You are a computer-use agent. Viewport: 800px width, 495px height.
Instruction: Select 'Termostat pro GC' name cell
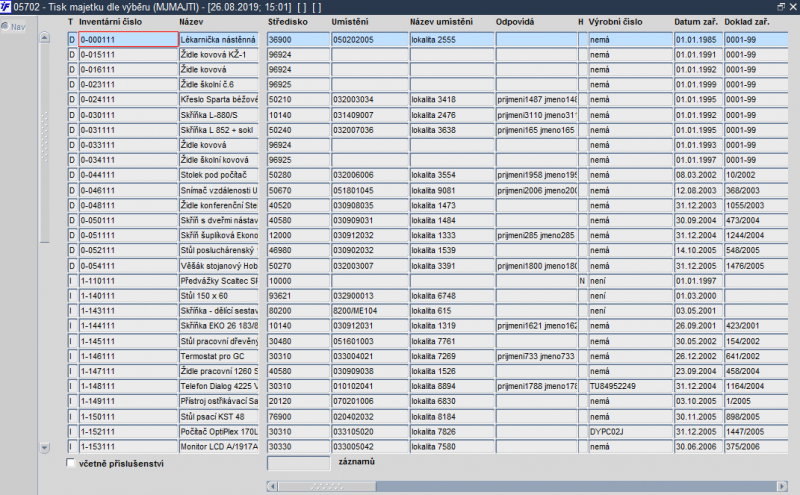pos(219,356)
